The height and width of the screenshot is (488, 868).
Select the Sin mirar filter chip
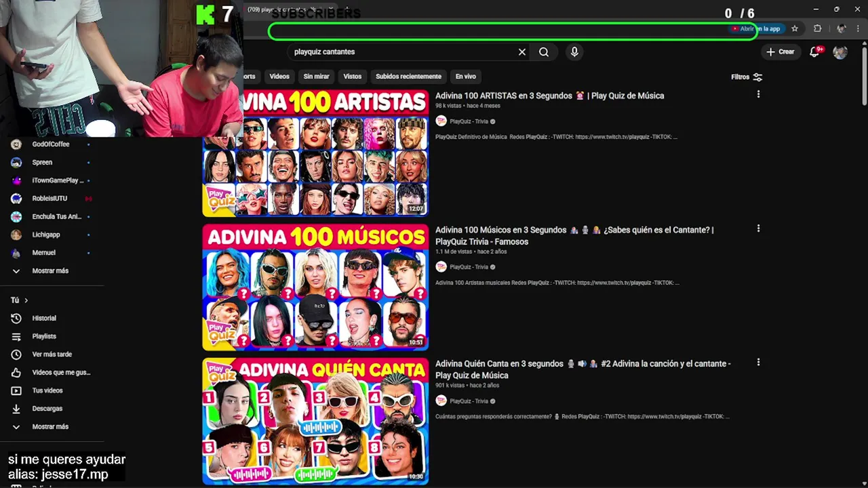click(317, 77)
